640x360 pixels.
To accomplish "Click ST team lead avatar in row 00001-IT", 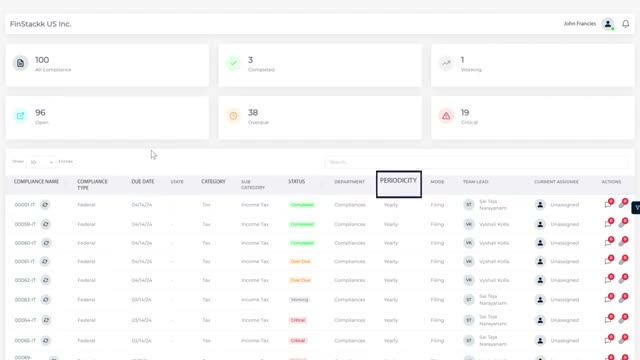I will pyautogui.click(x=469, y=204).
